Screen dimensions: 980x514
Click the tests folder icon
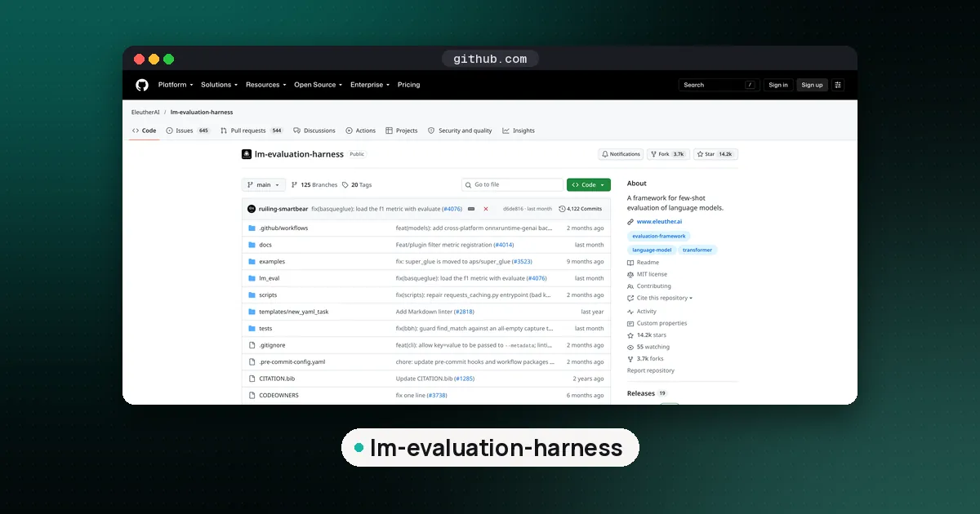pos(252,329)
